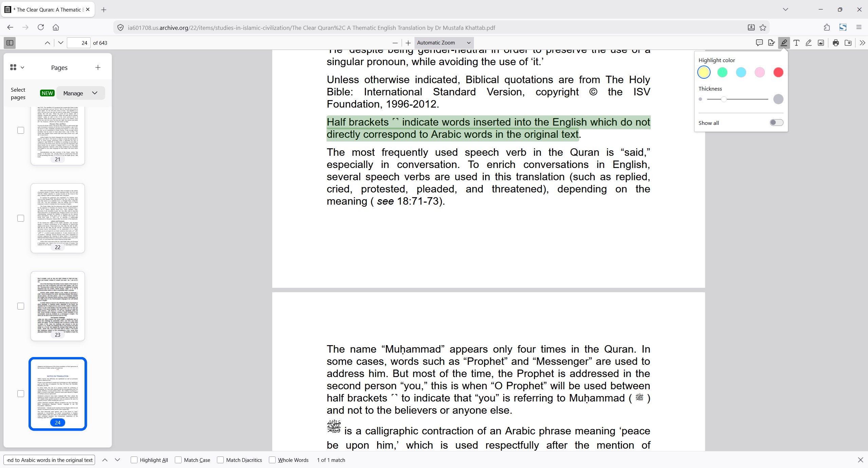Open the page 22 thumbnail
Image resolution: width=868 pixels, height=468 pixels.
[58, 218]
